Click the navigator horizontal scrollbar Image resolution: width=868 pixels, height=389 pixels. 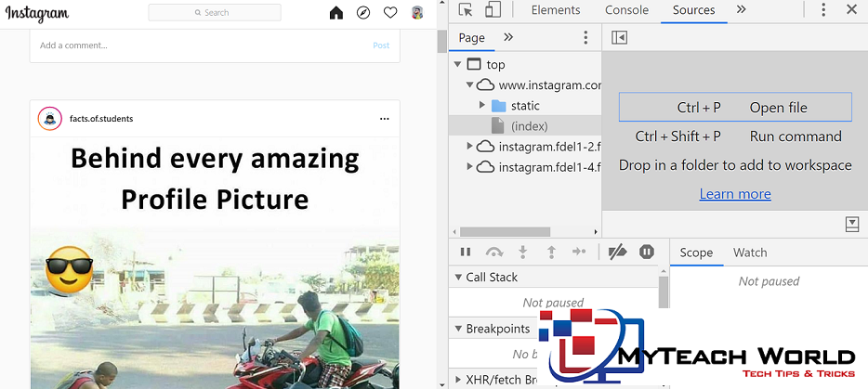click(505, 232)
